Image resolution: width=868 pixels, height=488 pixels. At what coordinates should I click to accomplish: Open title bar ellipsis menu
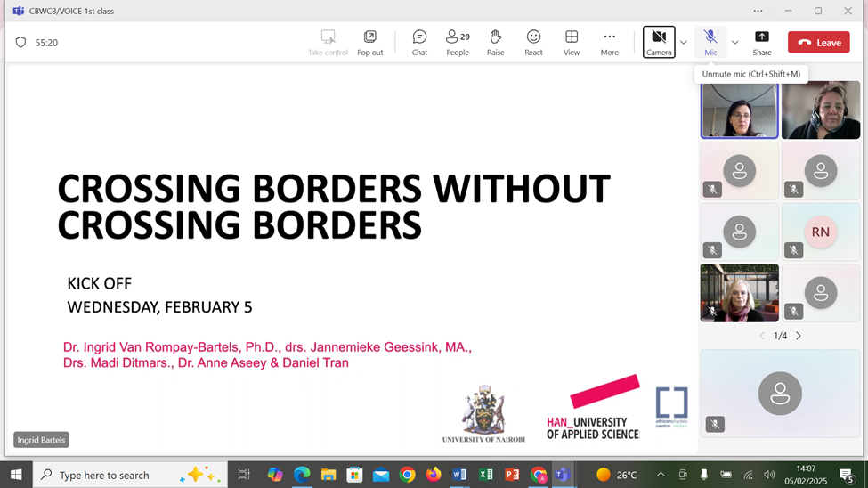tap(758, 11)
